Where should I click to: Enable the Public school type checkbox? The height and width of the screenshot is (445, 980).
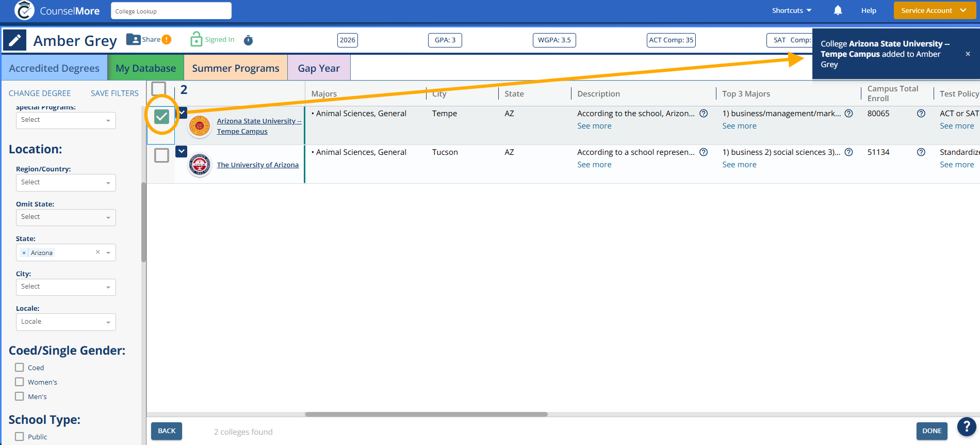20,437
